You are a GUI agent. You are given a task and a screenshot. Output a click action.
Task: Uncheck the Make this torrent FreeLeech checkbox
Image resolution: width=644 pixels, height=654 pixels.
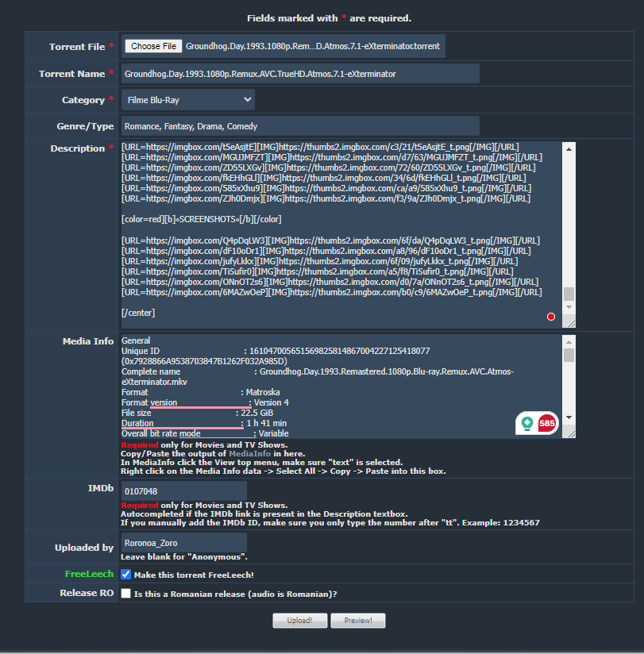125,575
